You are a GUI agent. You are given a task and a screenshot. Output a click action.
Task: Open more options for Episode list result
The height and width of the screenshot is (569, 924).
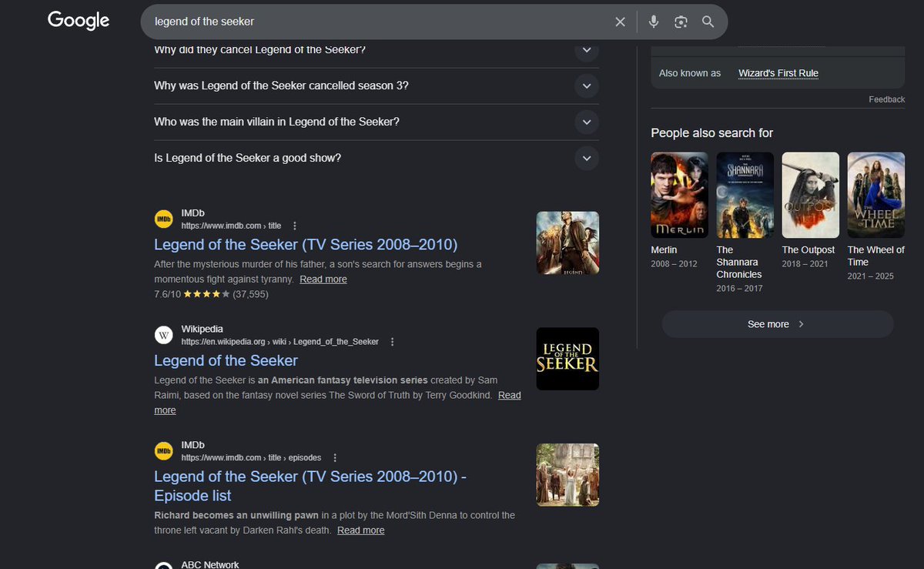tap(335, 458)
